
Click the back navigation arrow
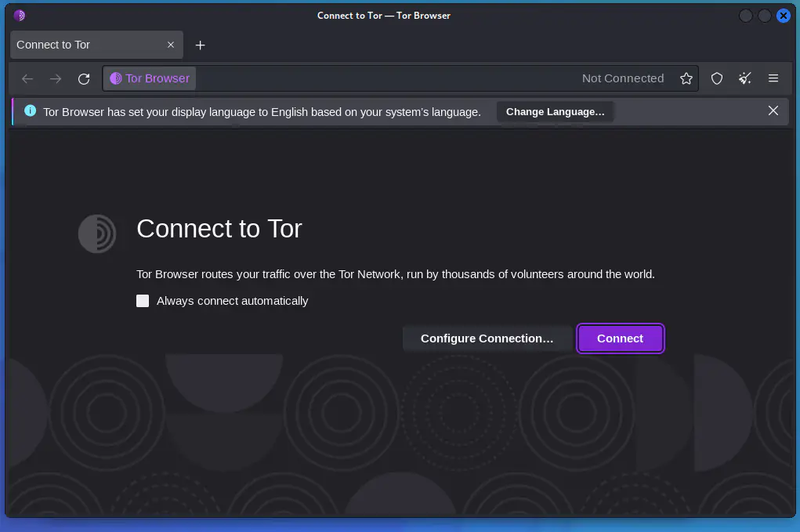click(27, 78)
